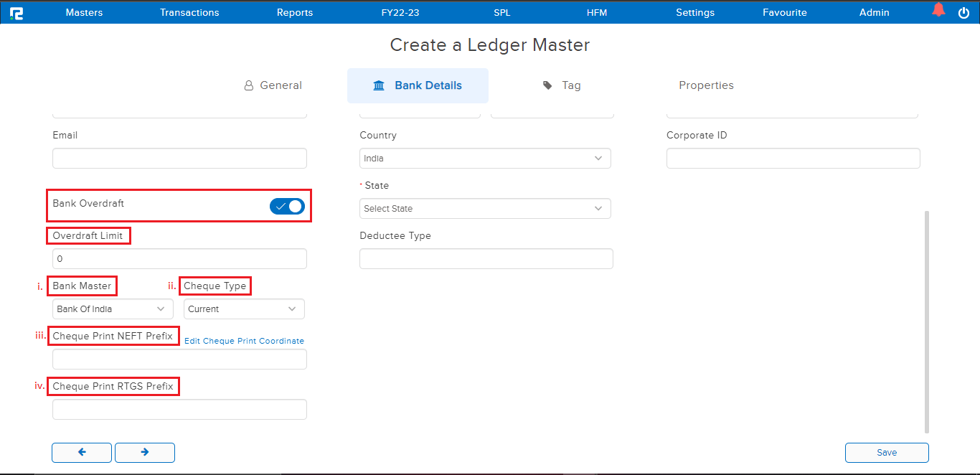Click the Save button
Viewport: 980px width, 475px height.
[887, 453]
